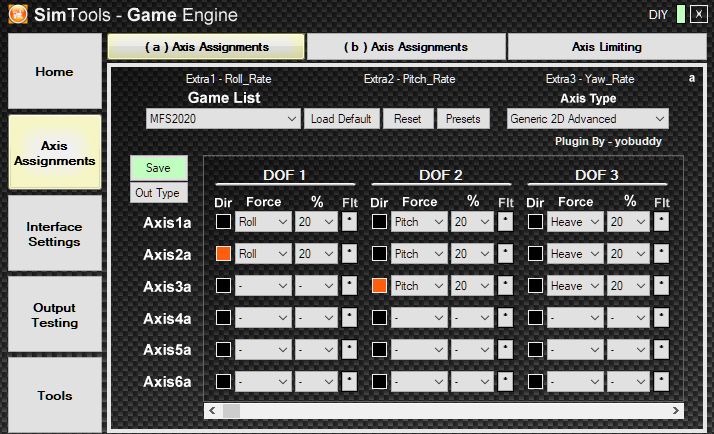This screenshot has width=714, height=434.
Task: Open Axis4a DOF 1 empty force dropdown
Action: (263, 317)
